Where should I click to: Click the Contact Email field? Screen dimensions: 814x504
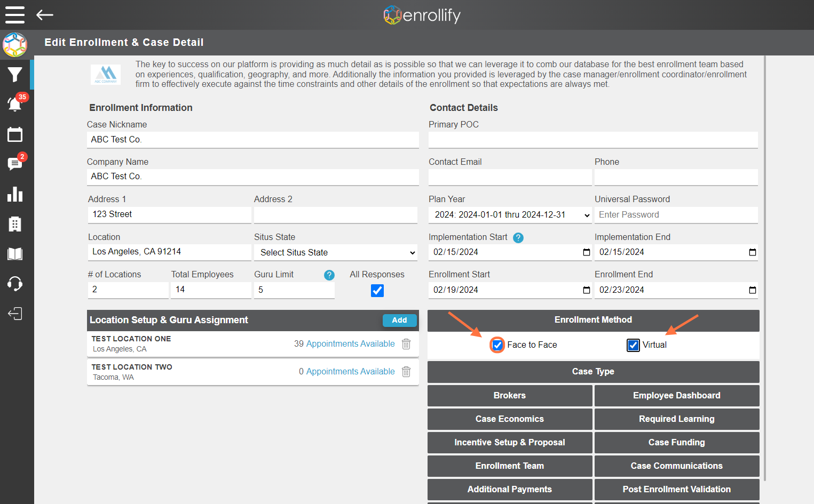coord(510,177)
